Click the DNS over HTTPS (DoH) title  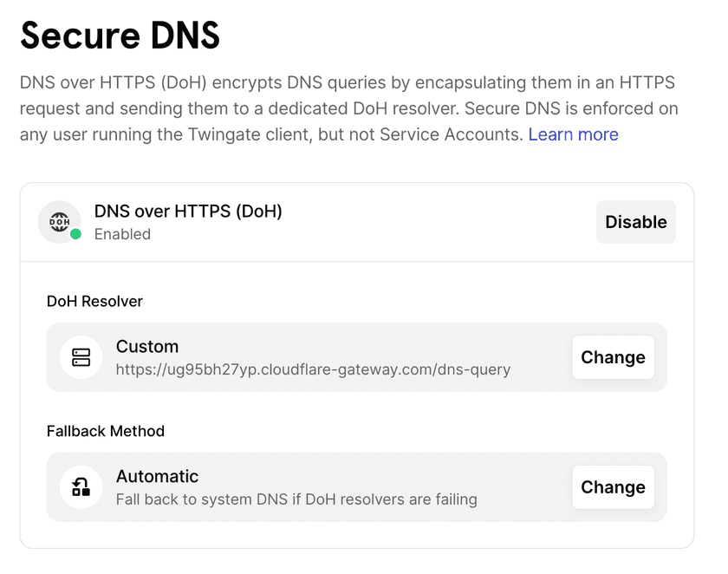click(x=188, y=211)
